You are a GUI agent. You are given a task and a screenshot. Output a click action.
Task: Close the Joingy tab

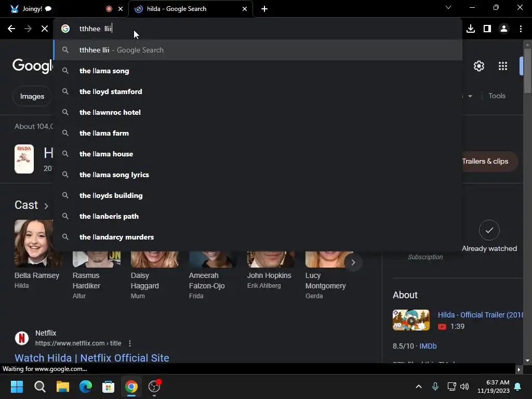[121, 9]
